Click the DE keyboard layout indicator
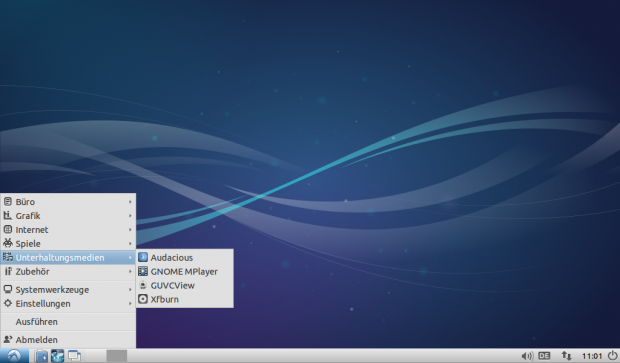The image size is (620, 363). tap(544, 356)
